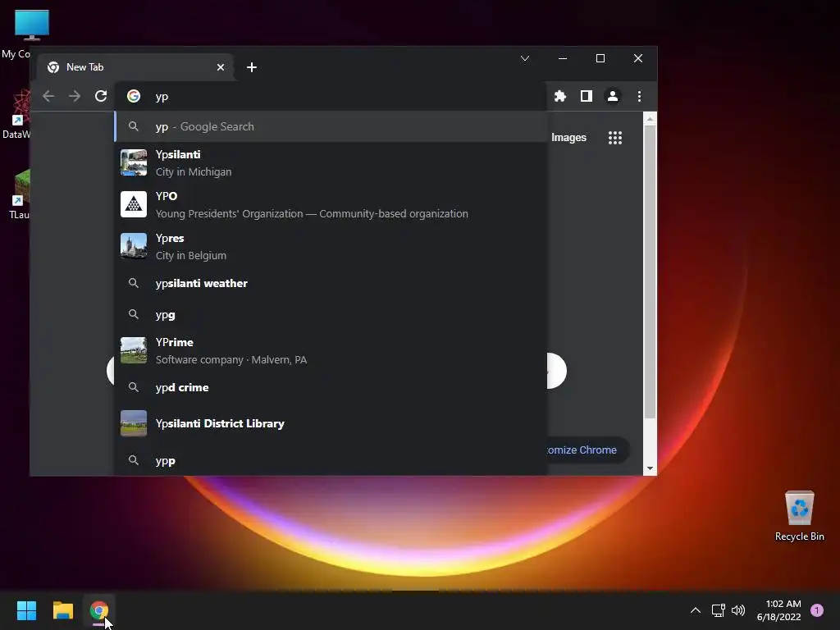Click the YPO triangle logo thumbnail
840x630 pixels.
[x=134, y=204]
